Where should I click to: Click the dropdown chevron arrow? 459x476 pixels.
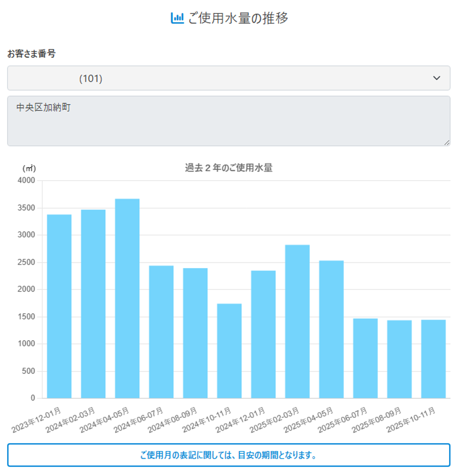(x=437, y=78)
